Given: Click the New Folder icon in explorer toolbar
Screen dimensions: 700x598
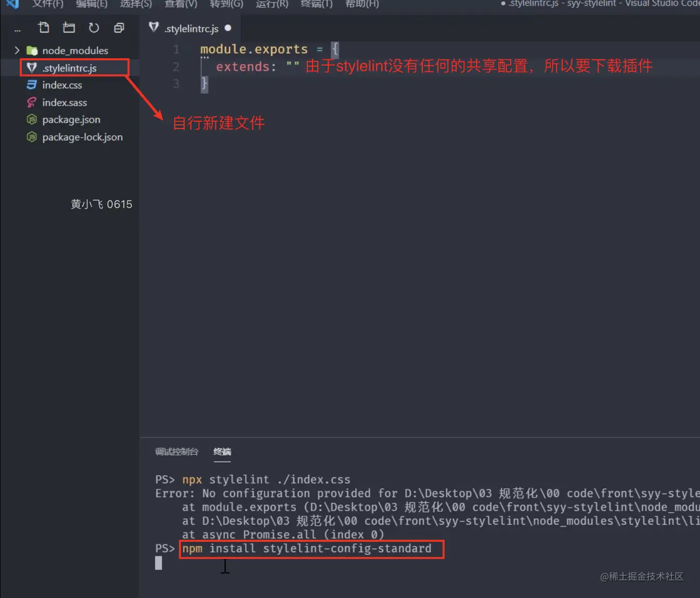Looking at the screenshot, I should click(69, 28).
